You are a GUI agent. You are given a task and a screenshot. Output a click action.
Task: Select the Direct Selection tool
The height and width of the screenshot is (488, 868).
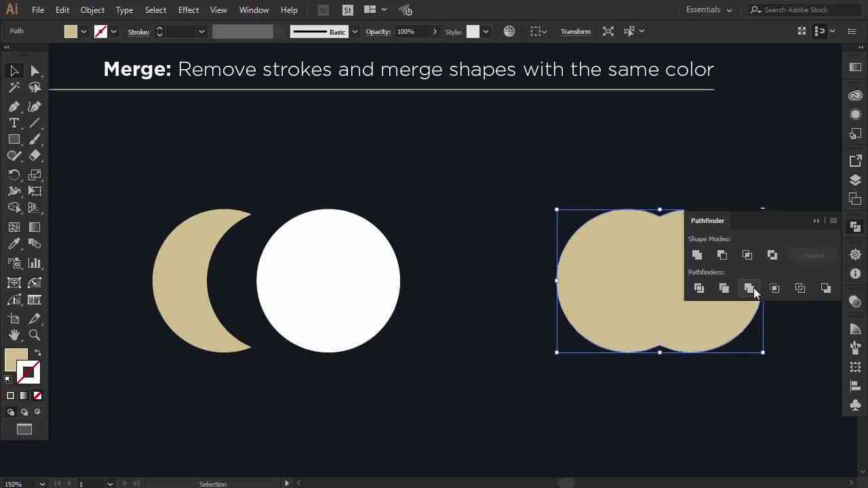pyautogui.click(x=35, y=70)
